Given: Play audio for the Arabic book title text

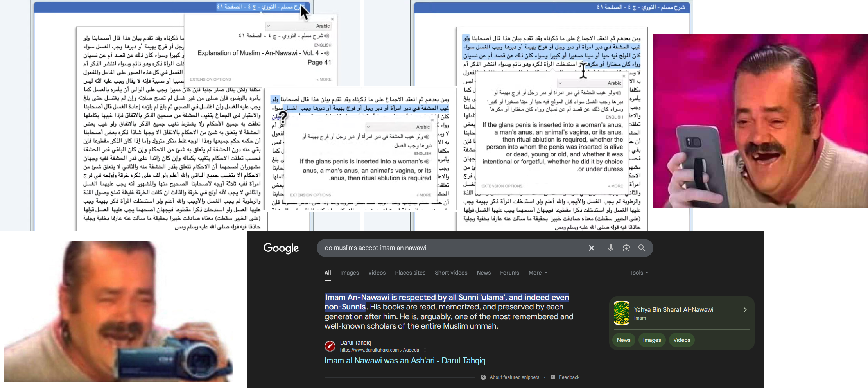Looking at the screenshot, I should click(326, 36).
